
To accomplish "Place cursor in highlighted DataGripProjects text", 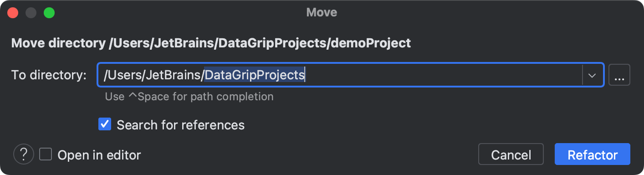I will tap(255, 75).
